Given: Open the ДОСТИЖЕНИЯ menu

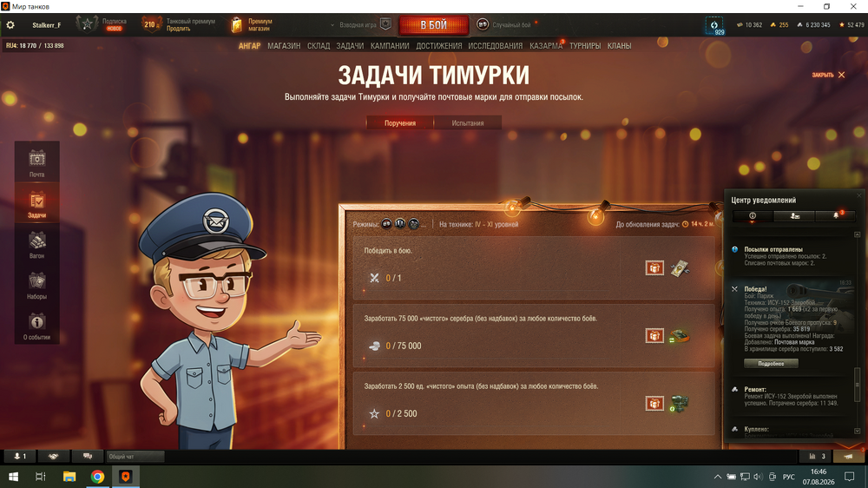Looking at the screenshot, I should pos(439,46).
